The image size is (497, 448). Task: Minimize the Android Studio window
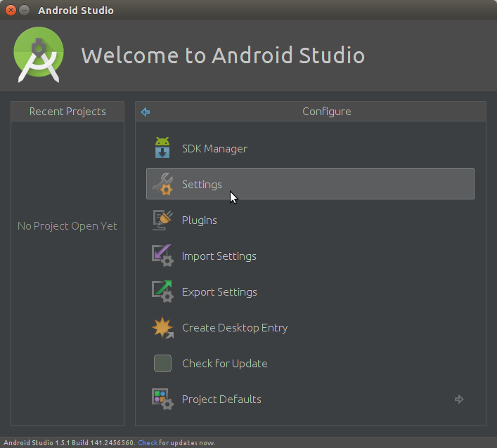pos(24,10)
